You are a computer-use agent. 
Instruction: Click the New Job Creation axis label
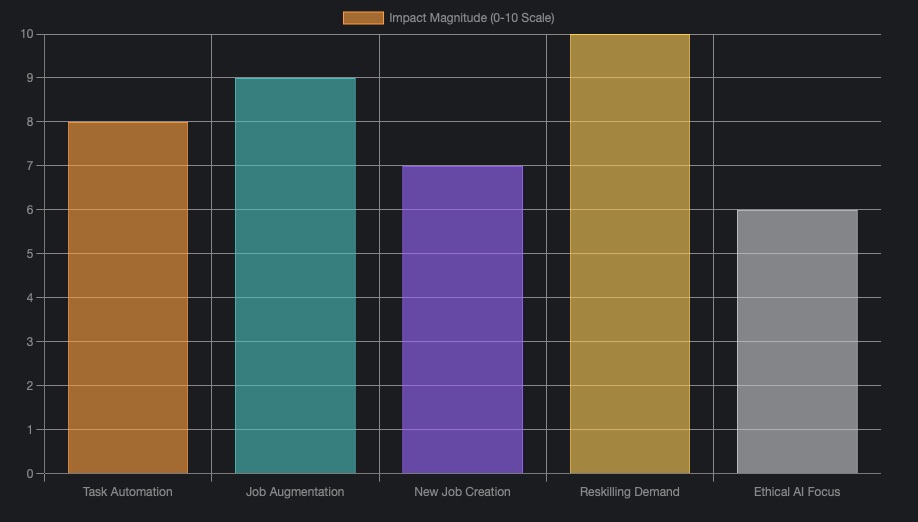[462, 492]
